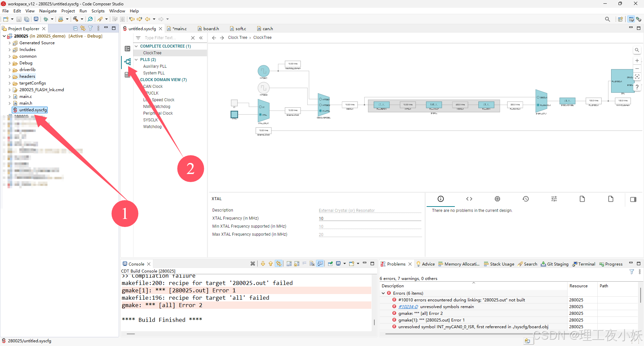This screenshot has width=644, height=346.
Task: Click the Debug bug icon
Action: [x=46, y=19]
